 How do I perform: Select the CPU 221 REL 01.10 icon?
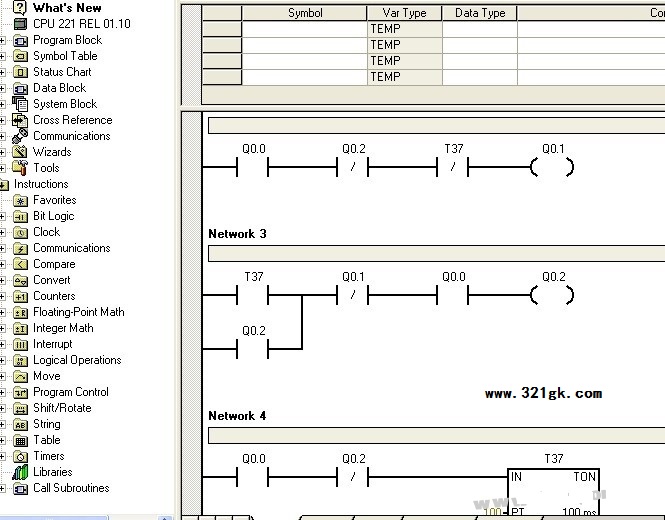click(20, 23)
